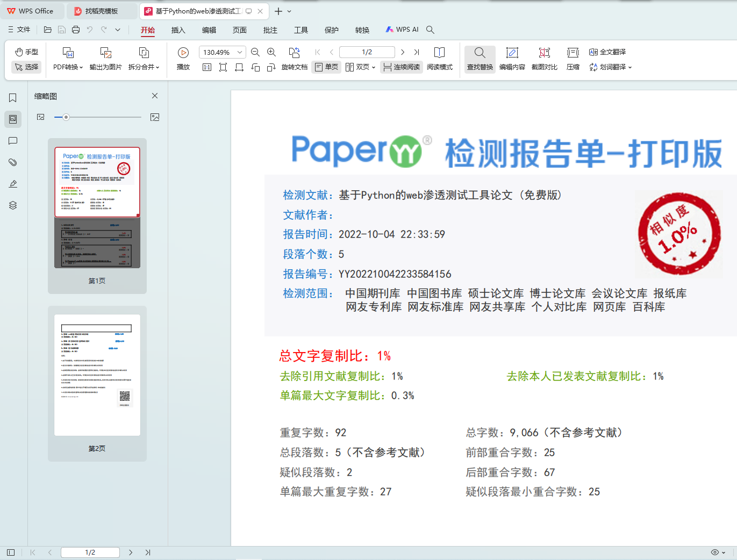Enter 阅读模式 reading mode
737x560 pixels.
click(x=440, y=59)
